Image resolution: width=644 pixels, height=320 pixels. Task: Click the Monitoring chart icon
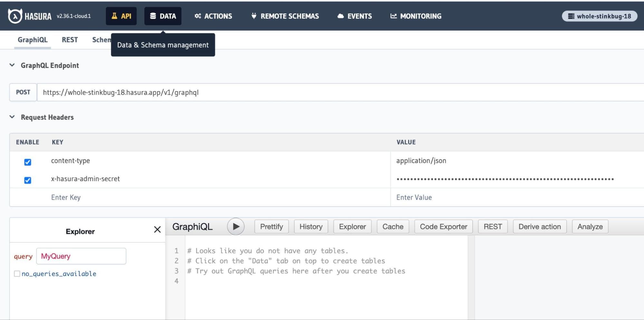(393, 16)
